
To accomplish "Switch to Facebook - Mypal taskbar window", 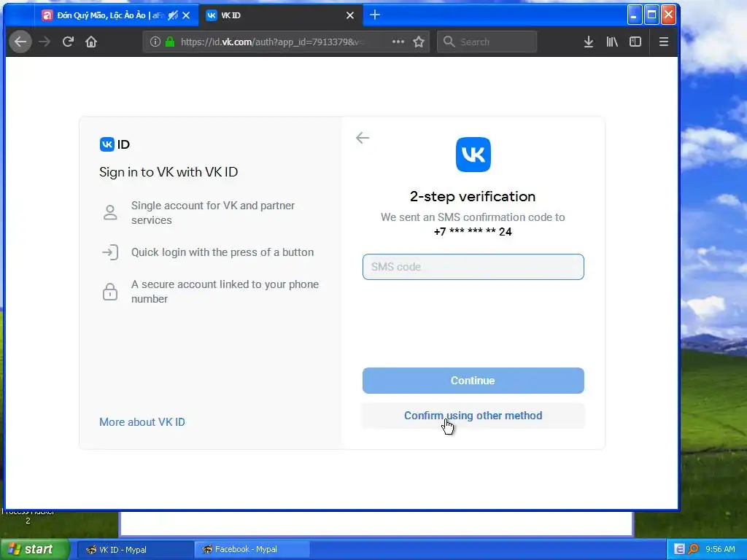I will pos(252,550).
